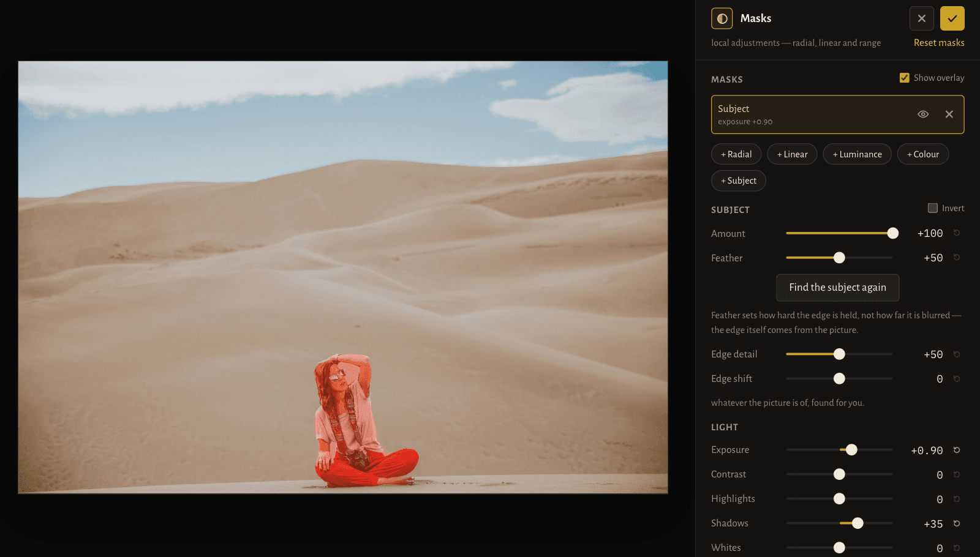Click the Shadows slider handle

[x=858, y=523]
